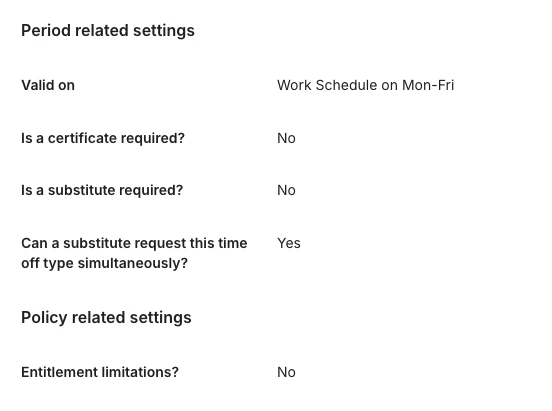Click the word Mon-Fri in Valid on value
Viewport: 552px width, 411px height.
point(428,85)
